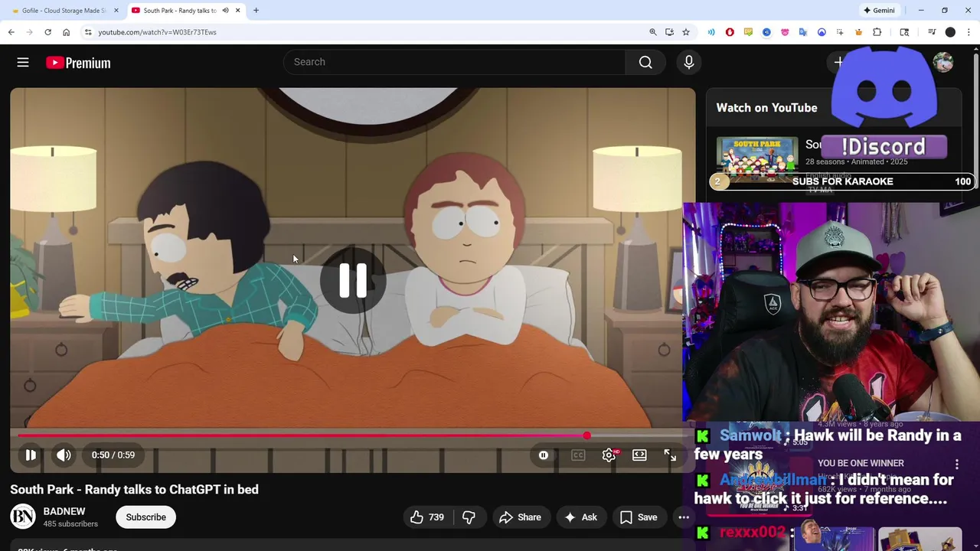Select the South Park YouTube browser tab
Viewport: 980px width, 551px height.
tap(178, 11)
